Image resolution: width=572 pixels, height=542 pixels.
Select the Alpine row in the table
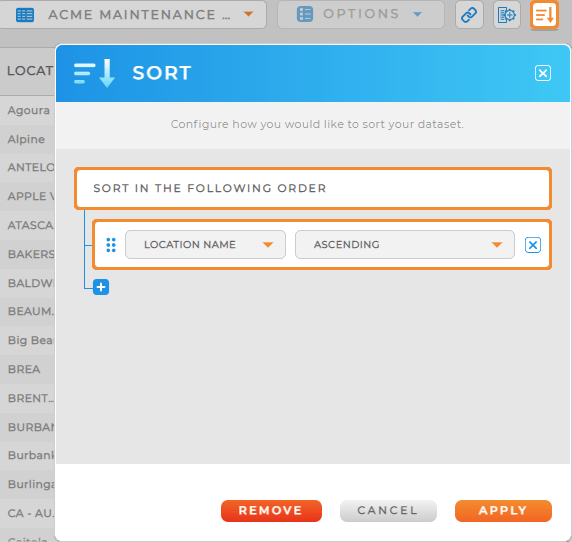pyautogui.click(x=27, y=139)
